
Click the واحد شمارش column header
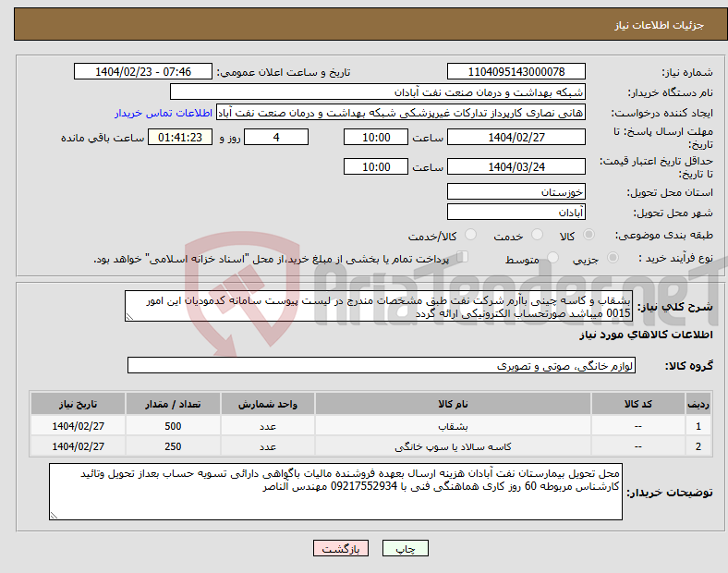(x=268, y=404)
